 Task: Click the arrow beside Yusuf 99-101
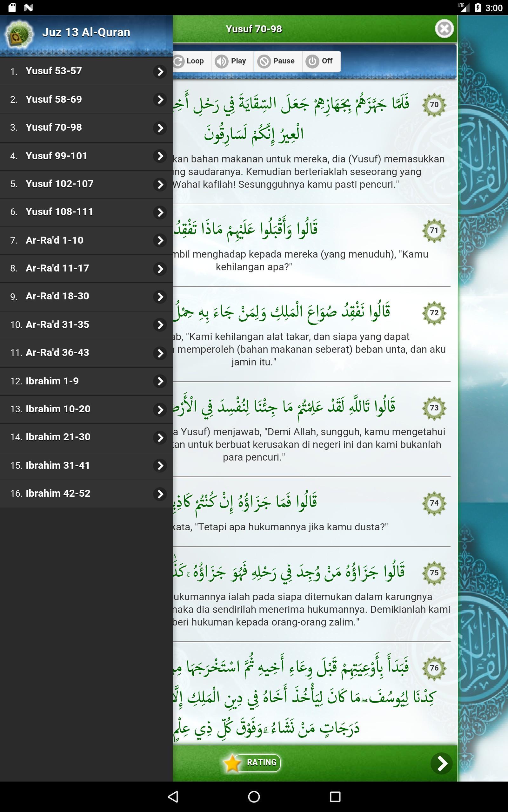coord(160,156)
